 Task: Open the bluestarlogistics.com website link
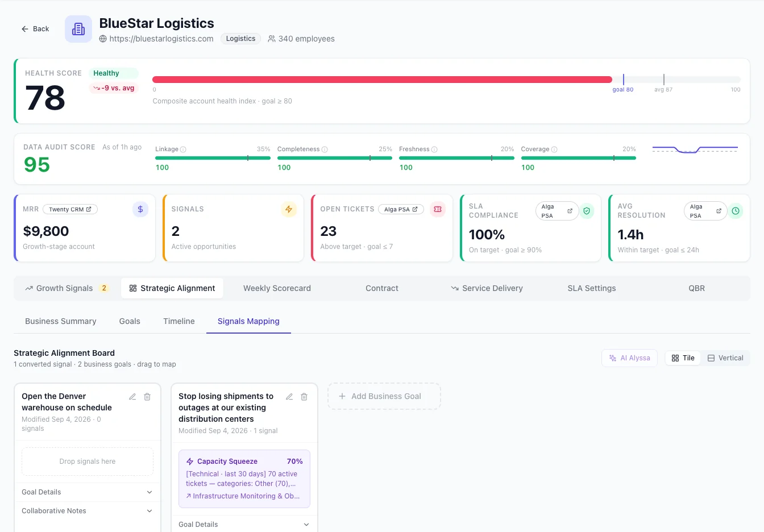coord(161,39)
